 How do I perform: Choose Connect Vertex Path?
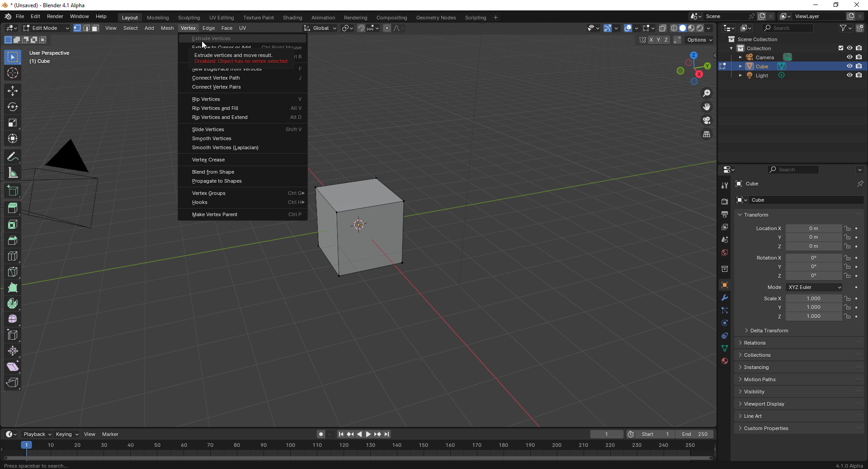click(x=243, y=78)
